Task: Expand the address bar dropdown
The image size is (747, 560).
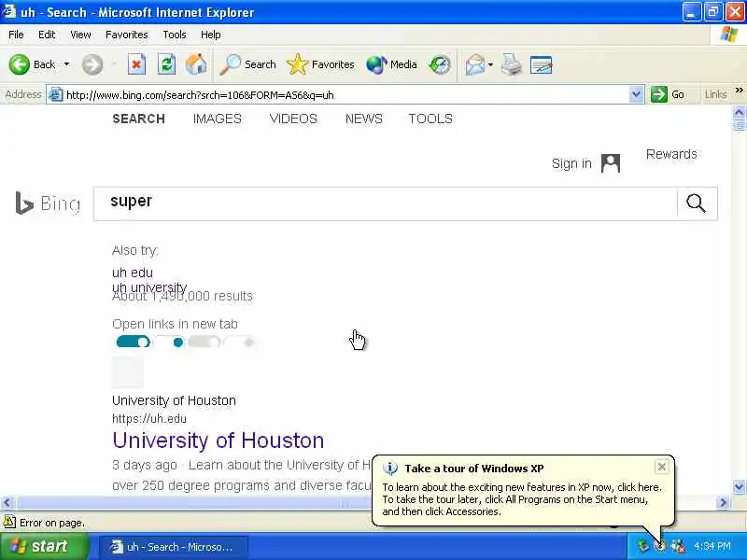Action: tap(636, 94)
